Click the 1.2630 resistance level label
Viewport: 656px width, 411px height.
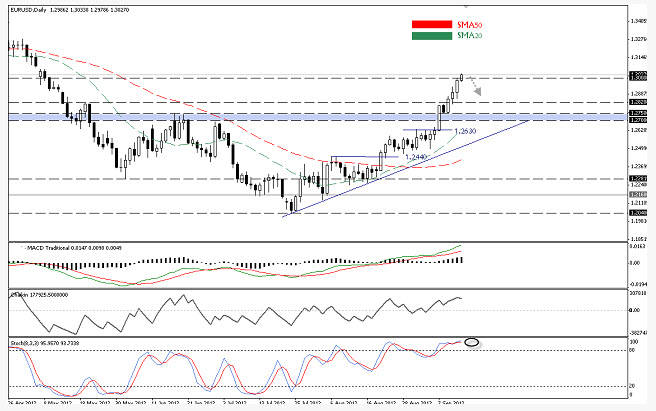[465, 131]
